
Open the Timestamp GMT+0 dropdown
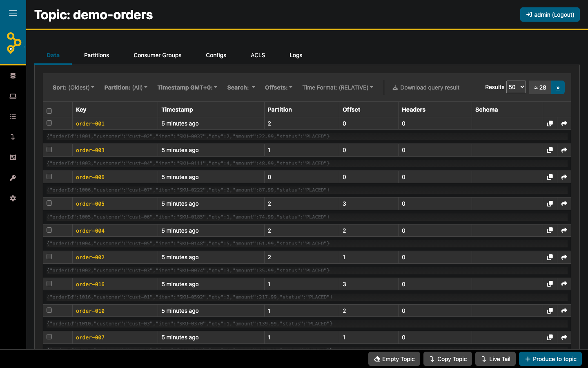click(x=187, y=88)
